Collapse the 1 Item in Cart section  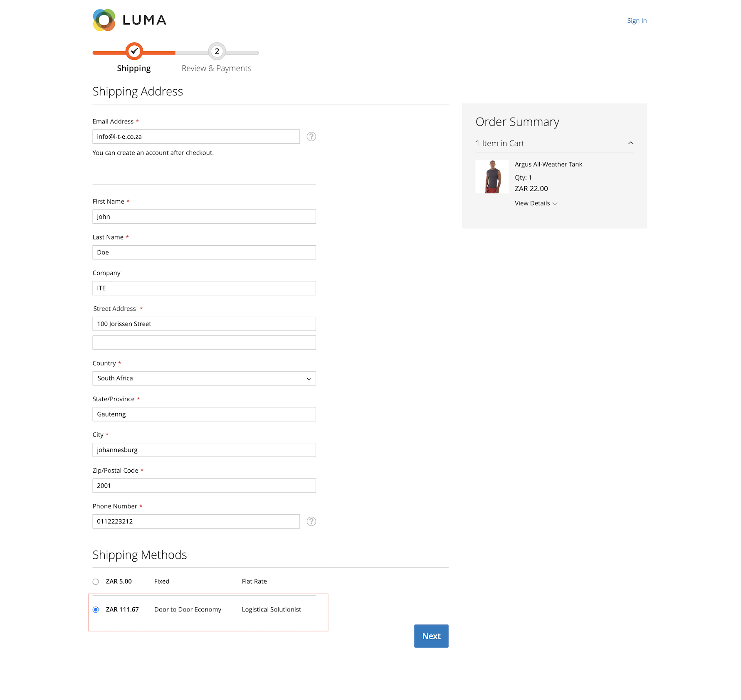(x=631, y=143)
